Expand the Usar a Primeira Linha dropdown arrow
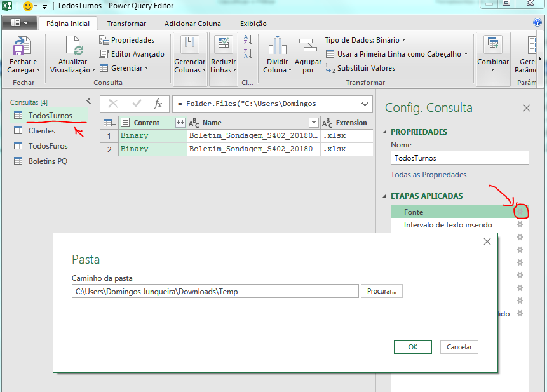Image resolution: width=547 pixels, height=392 pixels. [x=466, y=54]
